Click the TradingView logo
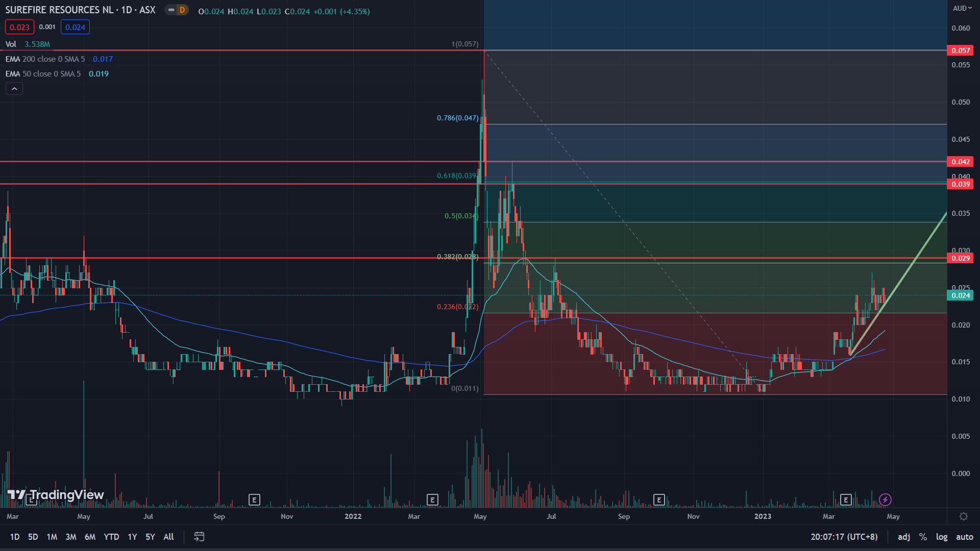 [x=56, y=495]
